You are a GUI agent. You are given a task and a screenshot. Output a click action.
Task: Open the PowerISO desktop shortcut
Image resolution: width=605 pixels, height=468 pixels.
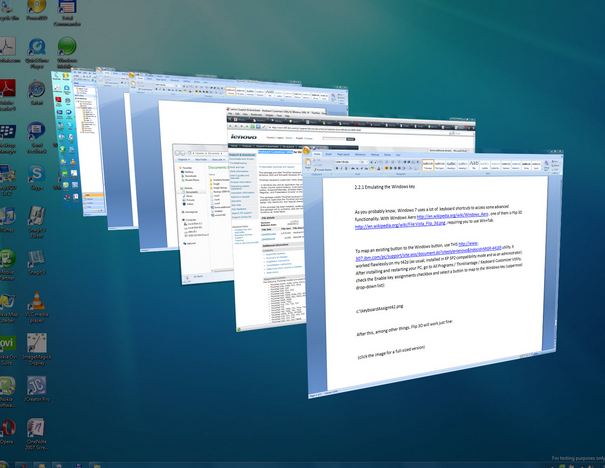(x=37, y=10)
